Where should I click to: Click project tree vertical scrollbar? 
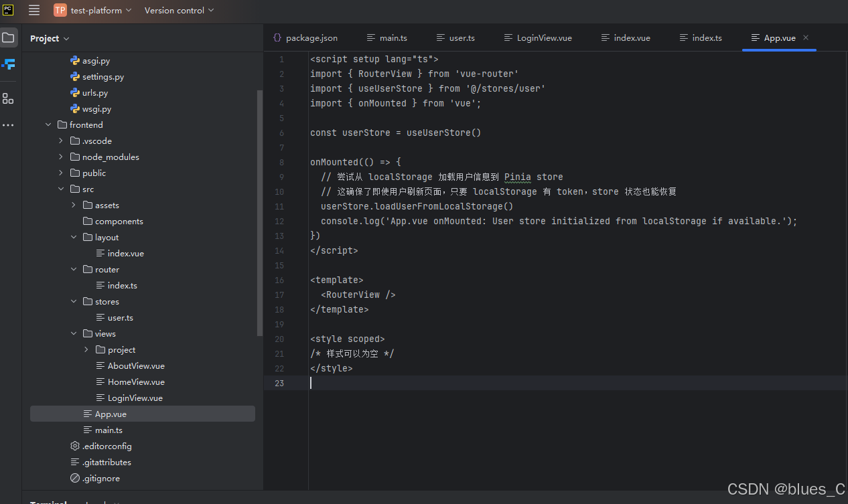(x=260, y=212)
